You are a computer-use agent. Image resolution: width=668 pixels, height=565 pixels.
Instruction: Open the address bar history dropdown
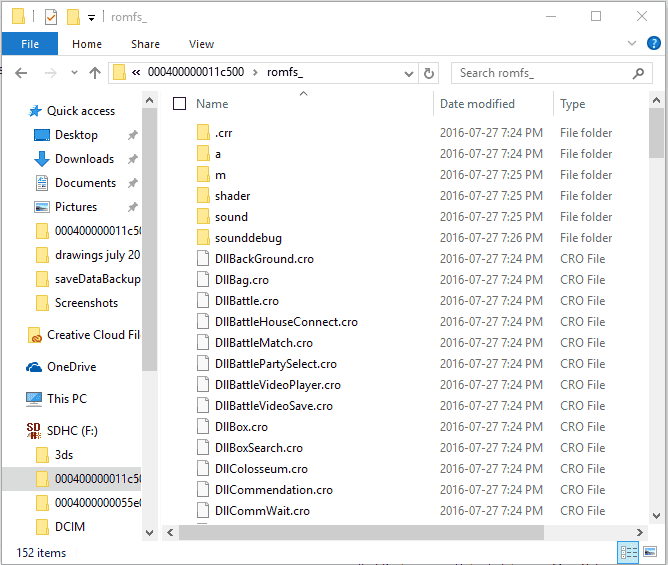coord(409,74)
